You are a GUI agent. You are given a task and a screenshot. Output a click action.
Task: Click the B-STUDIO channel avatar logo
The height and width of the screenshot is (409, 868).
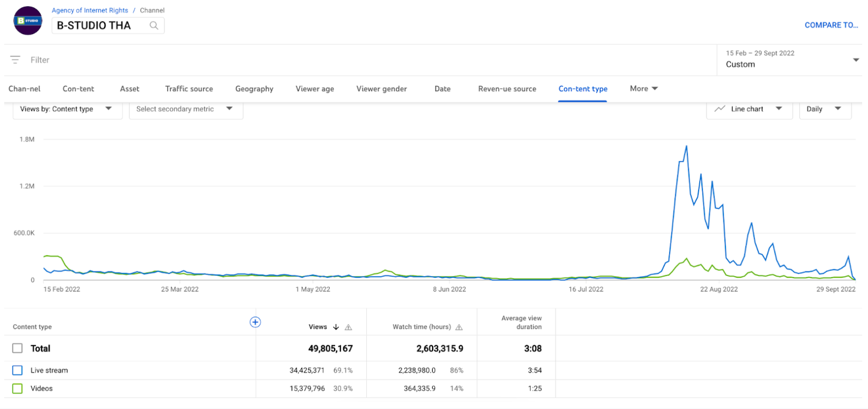pyautogui.click(x=28, y=21)
